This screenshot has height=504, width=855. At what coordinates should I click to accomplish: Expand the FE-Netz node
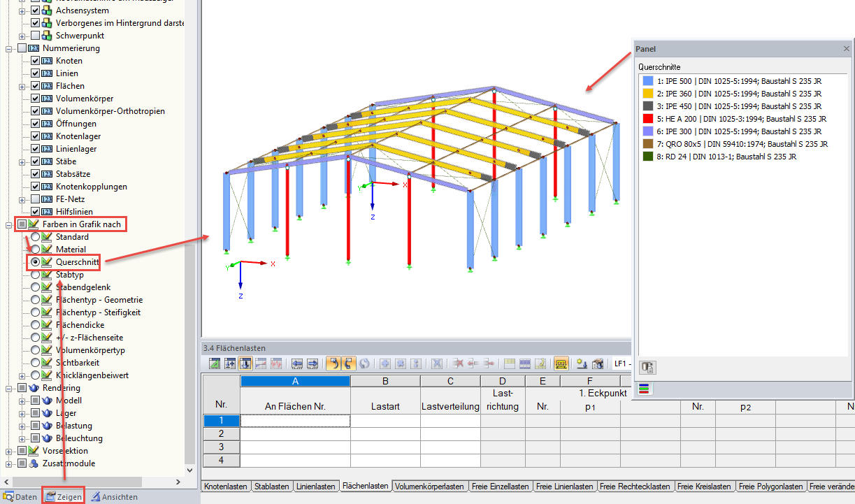pos(22,199)
